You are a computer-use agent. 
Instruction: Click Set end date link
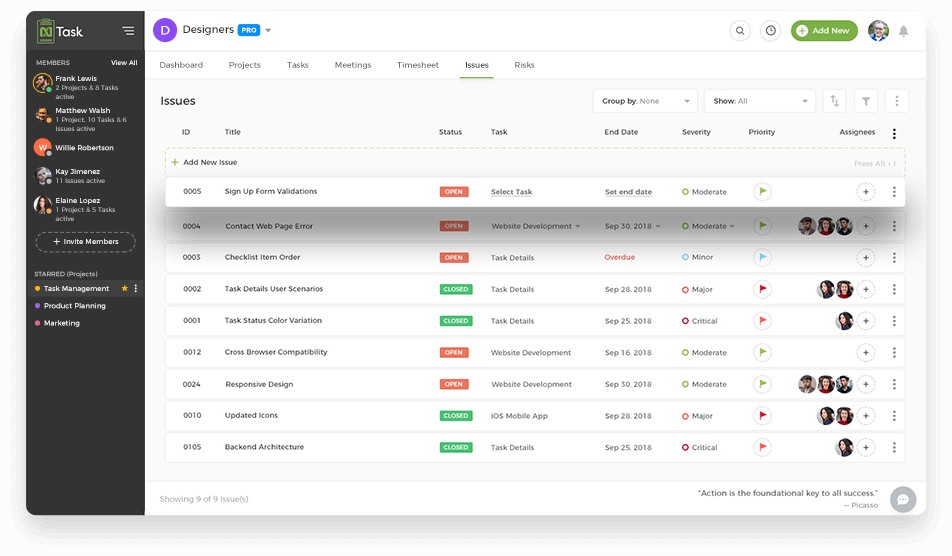pos(628,192)
